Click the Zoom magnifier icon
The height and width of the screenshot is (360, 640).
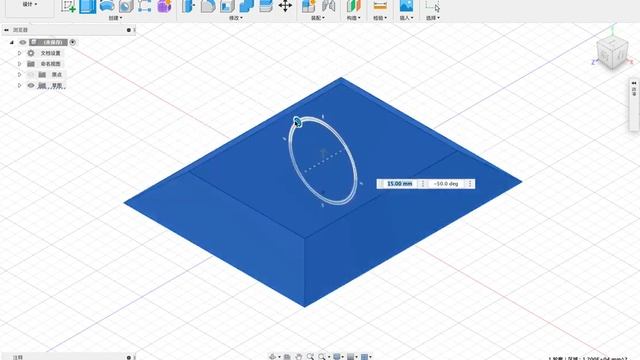[x=310, y=357]
